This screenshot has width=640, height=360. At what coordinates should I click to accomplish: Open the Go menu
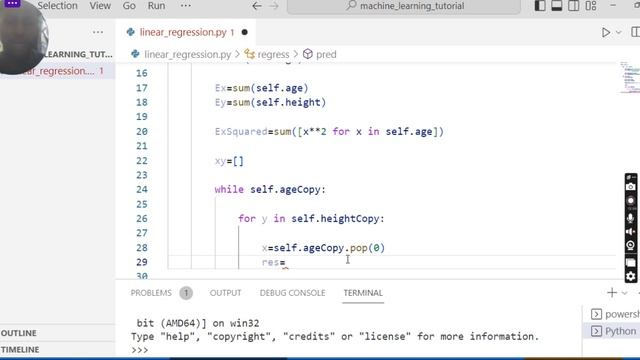[x=129, y=6]
